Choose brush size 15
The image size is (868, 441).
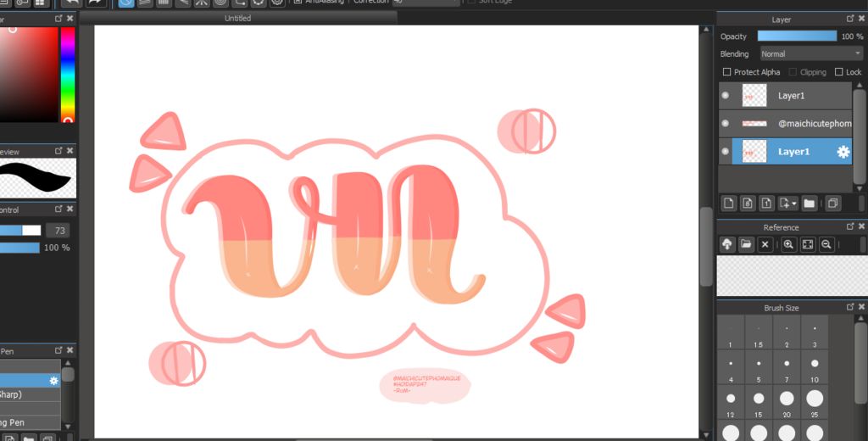pos(759,402)
